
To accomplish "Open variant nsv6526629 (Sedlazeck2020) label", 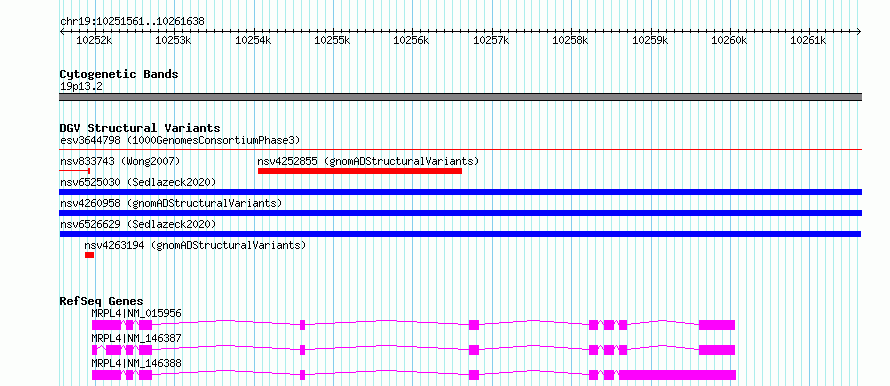I will click(x=138, y=224).
